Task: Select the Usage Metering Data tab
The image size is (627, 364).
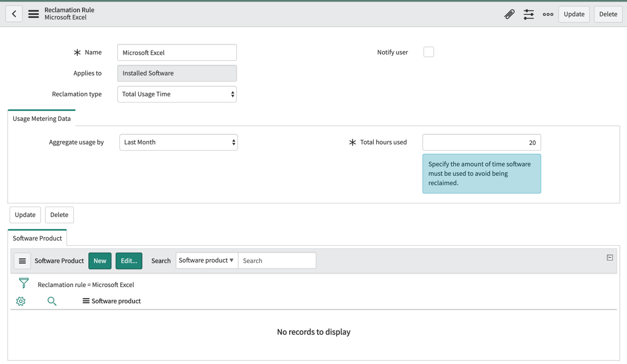Action: 42,118
